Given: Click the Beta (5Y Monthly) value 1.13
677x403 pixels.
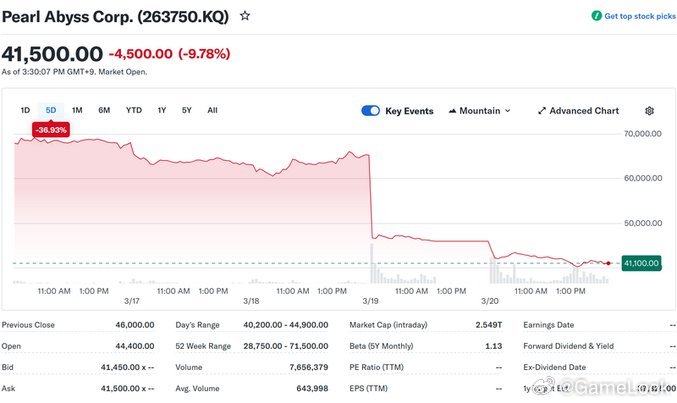Looking at the screenshot, I should (x=494, y=346).
